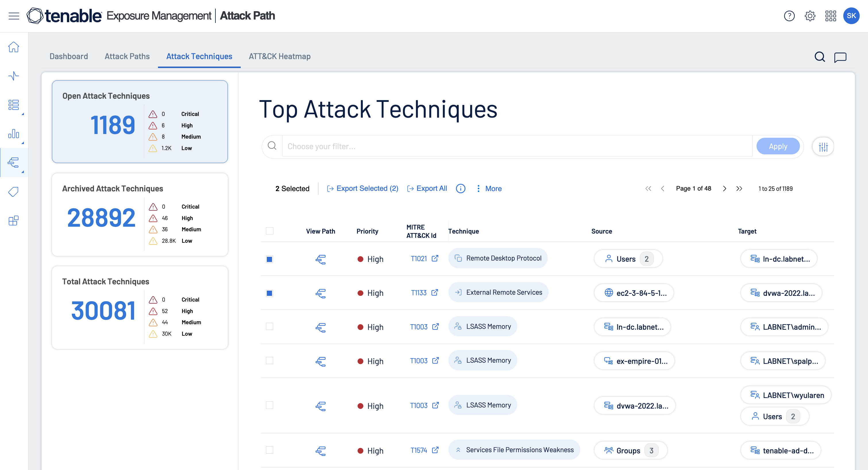Open the settings gear icon

[x=810, y=16]
